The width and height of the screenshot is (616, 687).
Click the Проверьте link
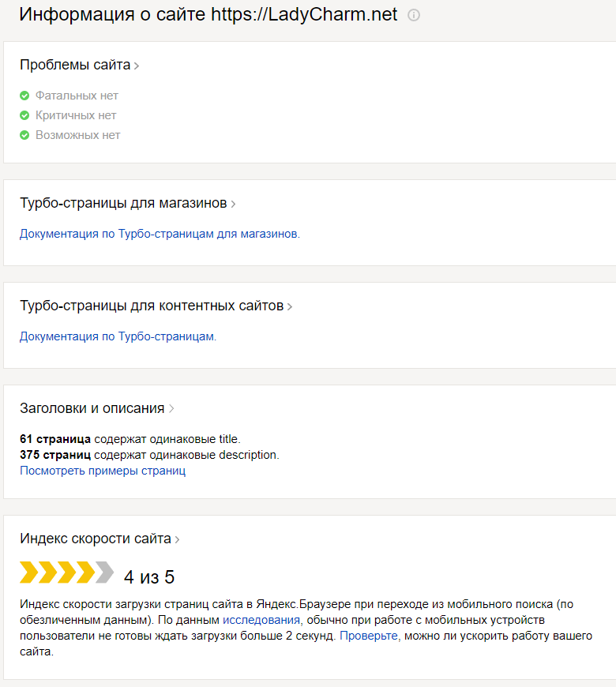coord(369,636)
